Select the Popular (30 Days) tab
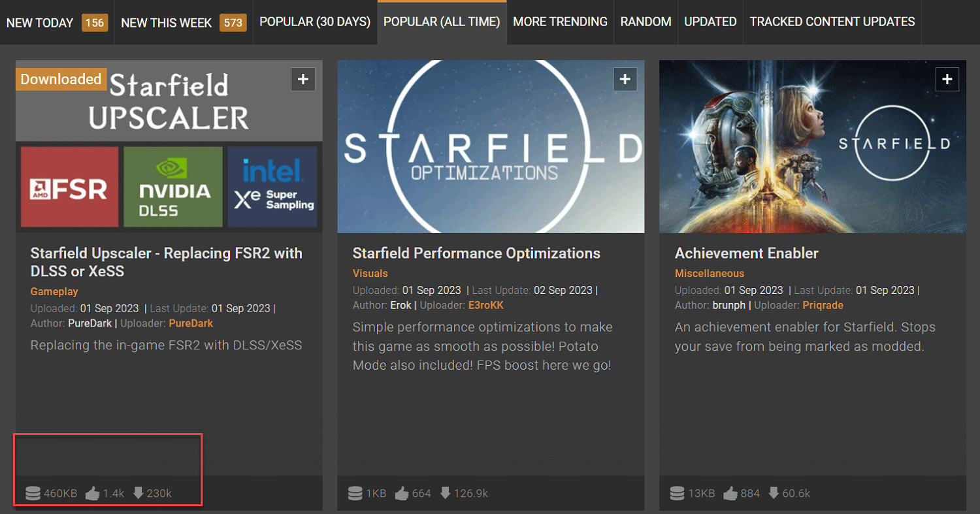Screen dimensions: 980x514 (x=315, y=22)
